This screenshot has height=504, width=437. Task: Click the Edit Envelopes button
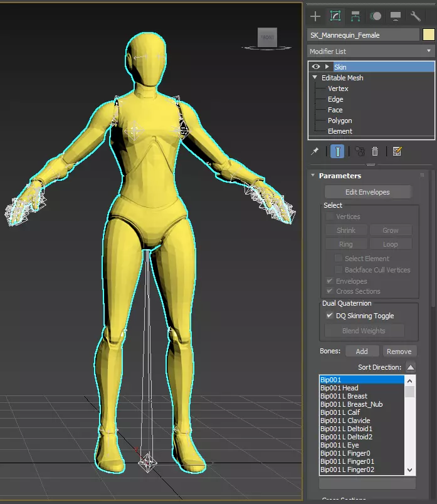tap(367, 192)
